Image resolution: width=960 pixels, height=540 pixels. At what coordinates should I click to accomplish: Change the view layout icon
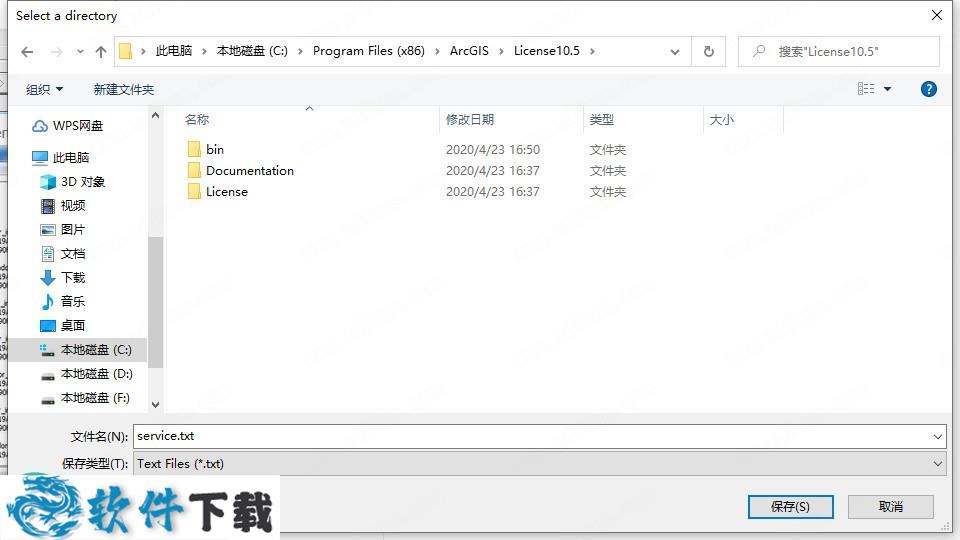[x=866, y=89]
